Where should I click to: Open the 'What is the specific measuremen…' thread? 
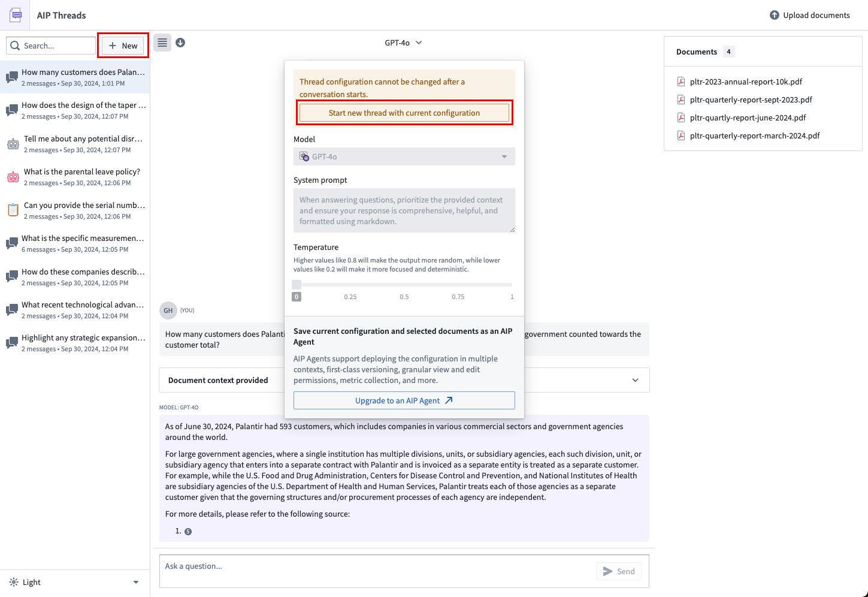tap(75, 243)
